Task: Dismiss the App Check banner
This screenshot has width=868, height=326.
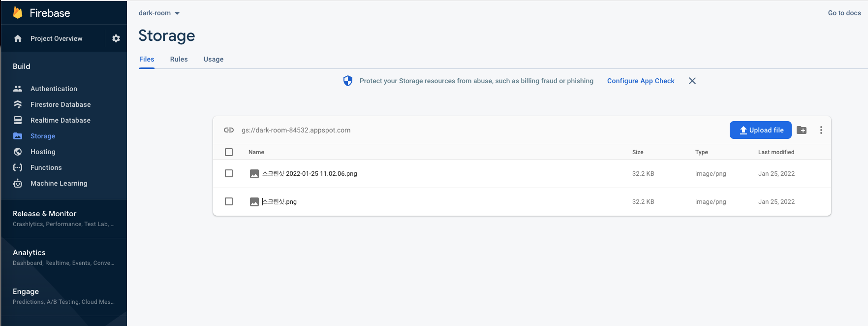Action: [692, 81]
